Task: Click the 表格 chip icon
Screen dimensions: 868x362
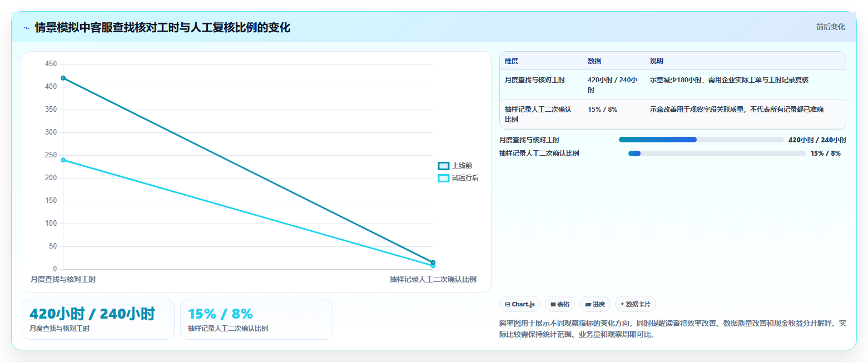Action: tap(553, 304)
